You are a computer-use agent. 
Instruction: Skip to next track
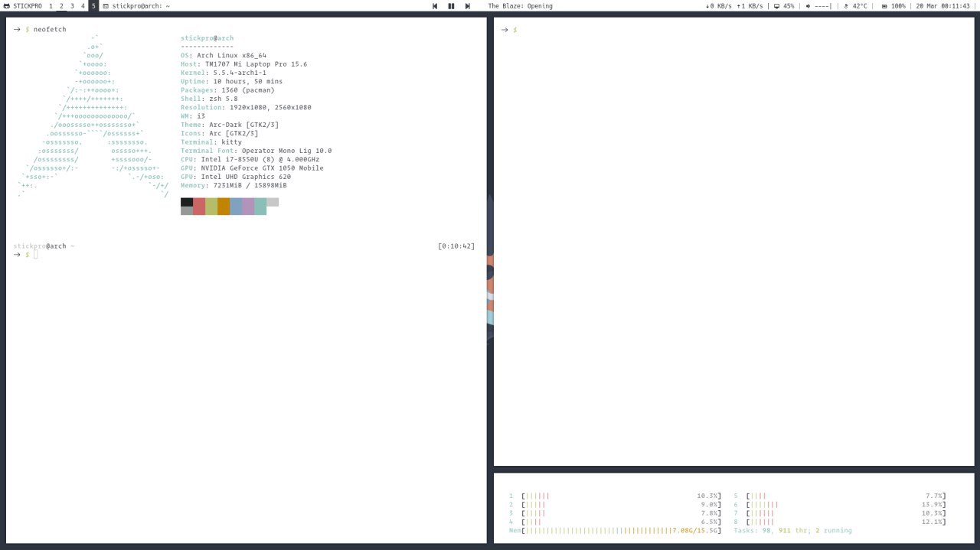tap(467, 6)
